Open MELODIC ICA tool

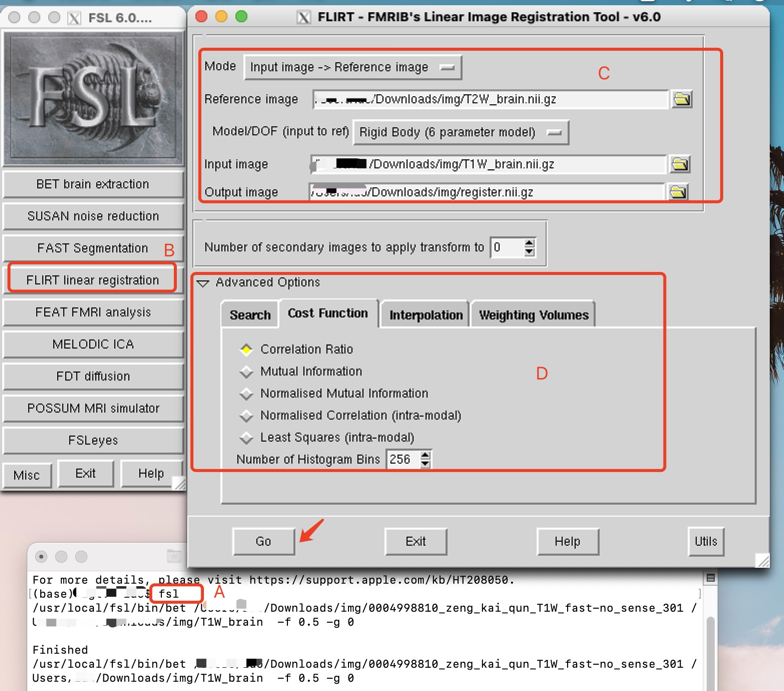[93, 344]
